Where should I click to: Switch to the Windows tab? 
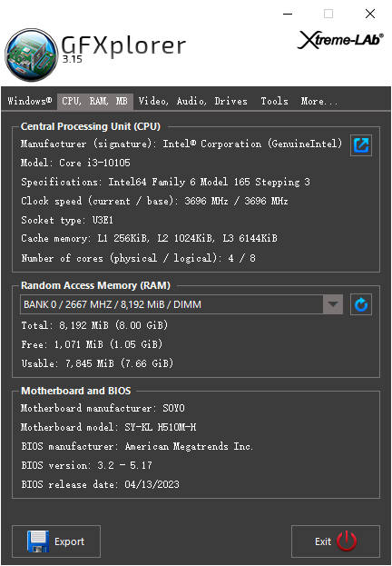[x=30, y=101]
